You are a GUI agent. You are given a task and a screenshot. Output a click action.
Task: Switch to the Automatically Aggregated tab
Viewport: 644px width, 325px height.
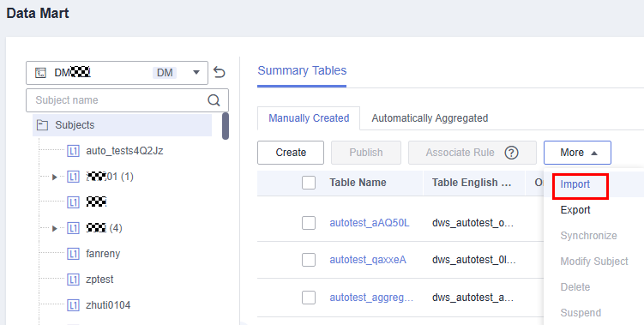tap(430, 118)
